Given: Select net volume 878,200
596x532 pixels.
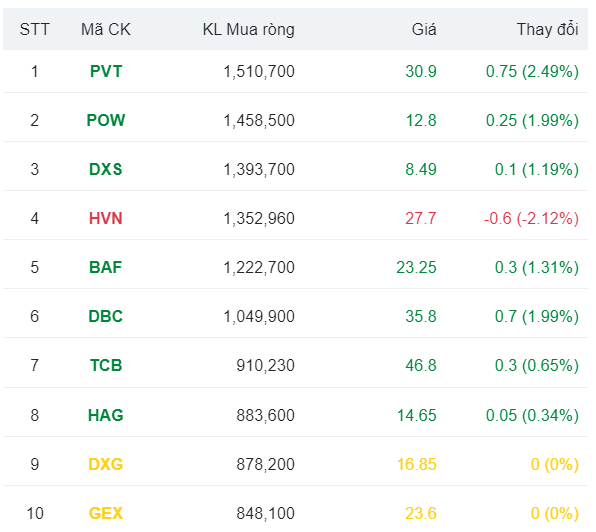Looking at the screenshot, I should click(x=266, y=464).
